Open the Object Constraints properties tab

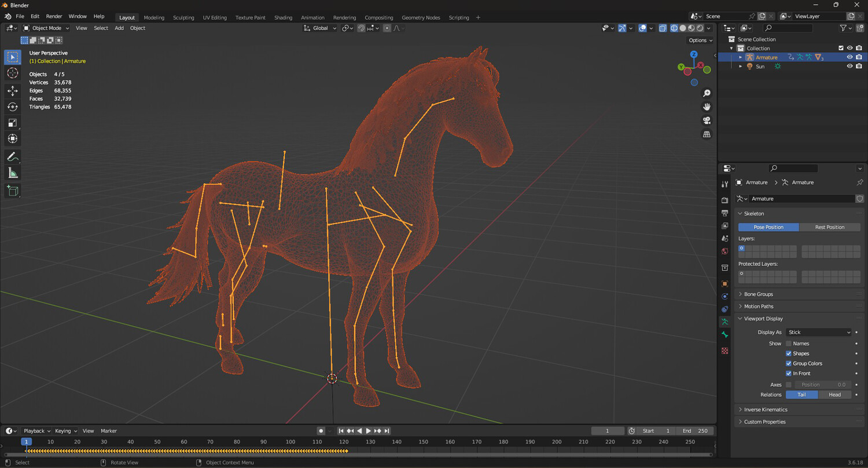click(725, 309)
